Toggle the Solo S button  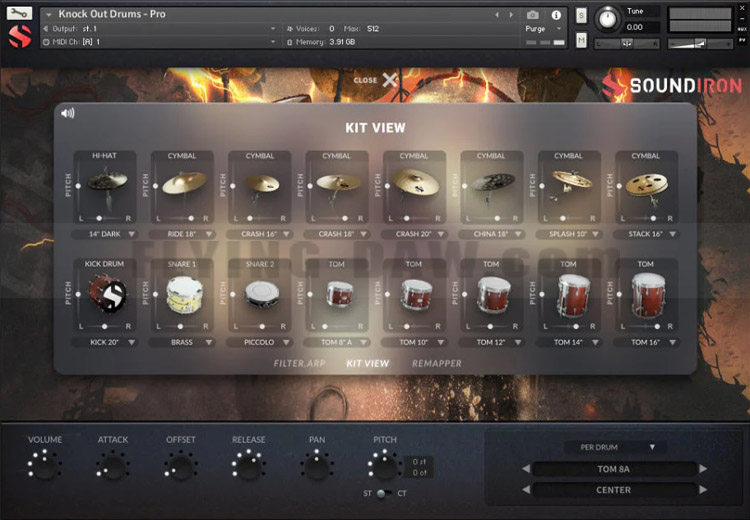[x=581, y=15]
